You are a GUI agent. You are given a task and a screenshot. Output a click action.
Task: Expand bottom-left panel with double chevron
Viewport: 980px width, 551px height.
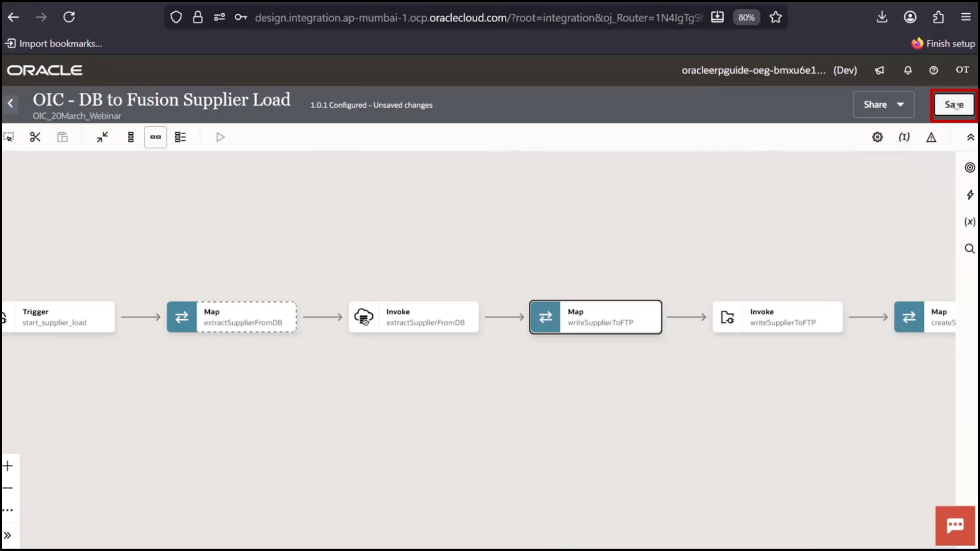pyautogui.click(x=8, y=536)
